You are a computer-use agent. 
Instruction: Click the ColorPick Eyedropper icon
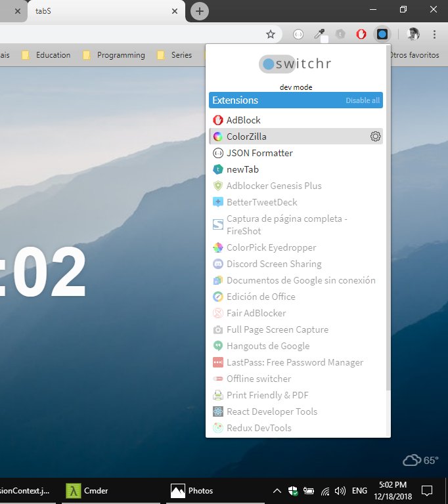[218, 247]
